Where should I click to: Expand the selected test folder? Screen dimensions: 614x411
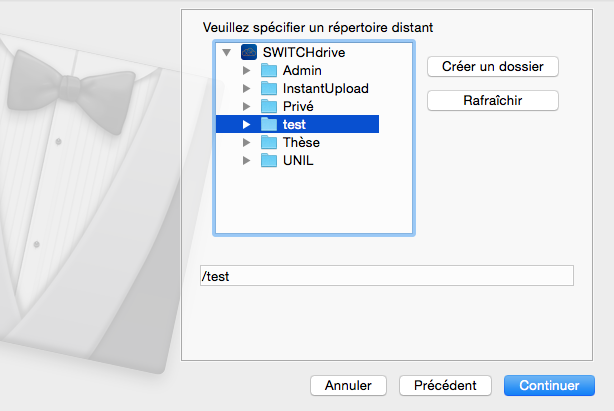[246, 124]
